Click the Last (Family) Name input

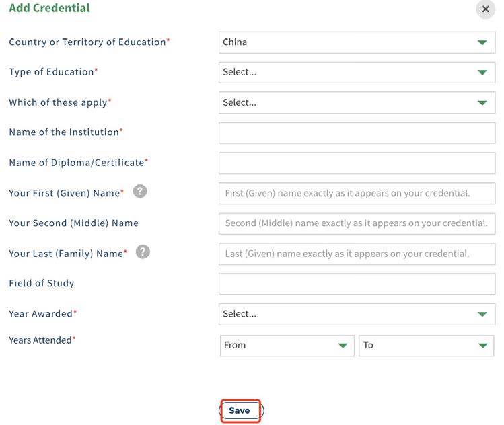357,254
